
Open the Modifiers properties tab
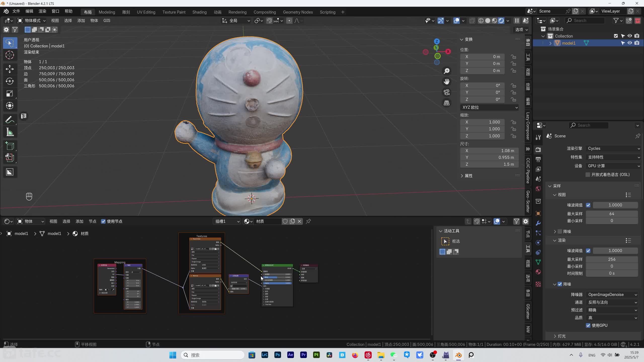coord(538,223)
